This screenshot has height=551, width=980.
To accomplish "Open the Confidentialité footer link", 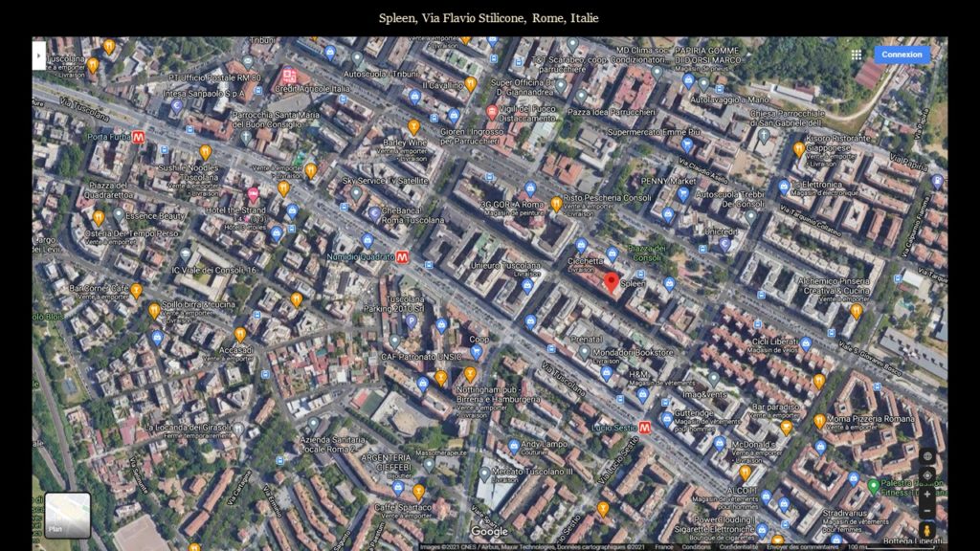I will tap(740, 546).
